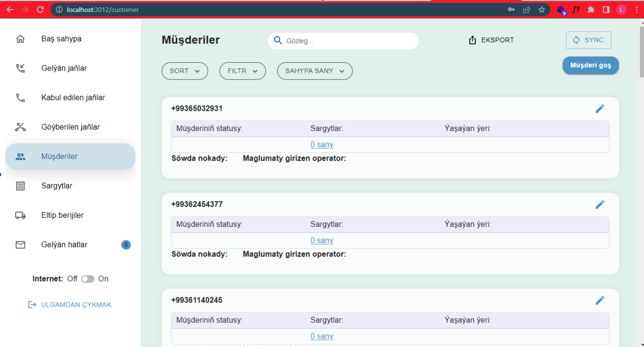This screenshot has height=347, width=644.
Task: Click the edit pencil for +99361140245
Action: coord(599,300)
